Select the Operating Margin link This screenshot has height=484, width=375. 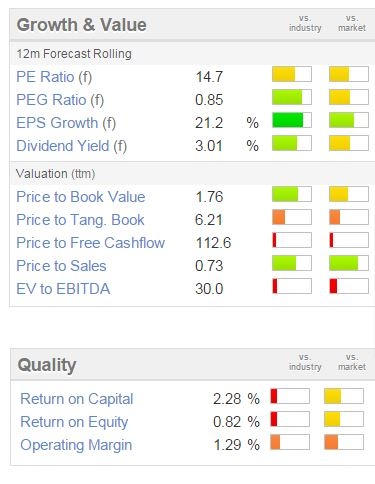pos(76,445)
